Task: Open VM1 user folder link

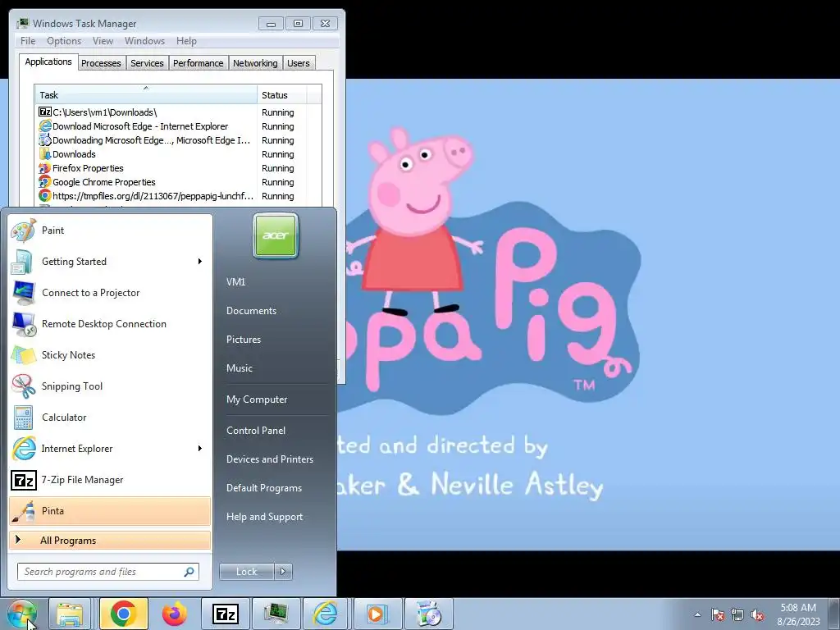Action: pos(235,282)
